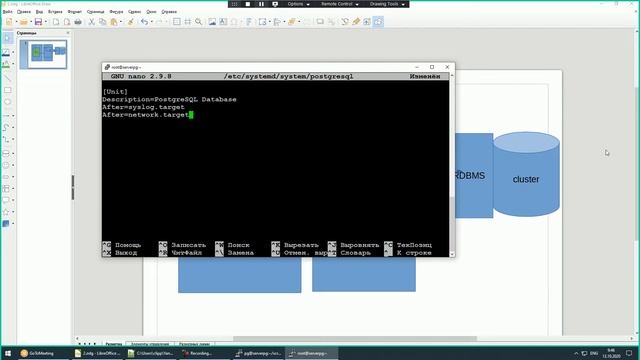Close the Страницы pages panel

pos(68,33)
